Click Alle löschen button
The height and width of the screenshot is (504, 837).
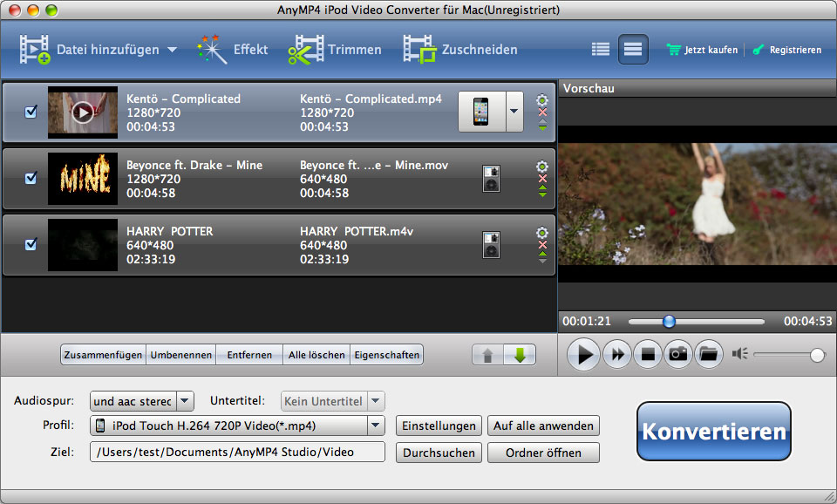coord(316,355)
